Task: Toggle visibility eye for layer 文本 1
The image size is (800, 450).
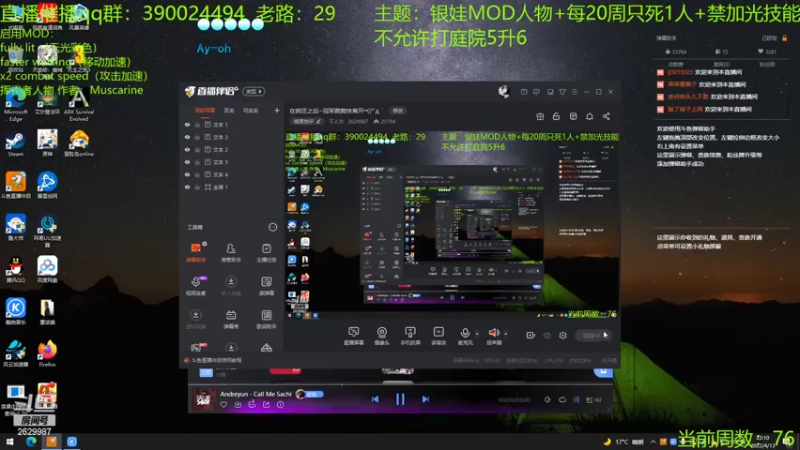Action: click(187, 124)
